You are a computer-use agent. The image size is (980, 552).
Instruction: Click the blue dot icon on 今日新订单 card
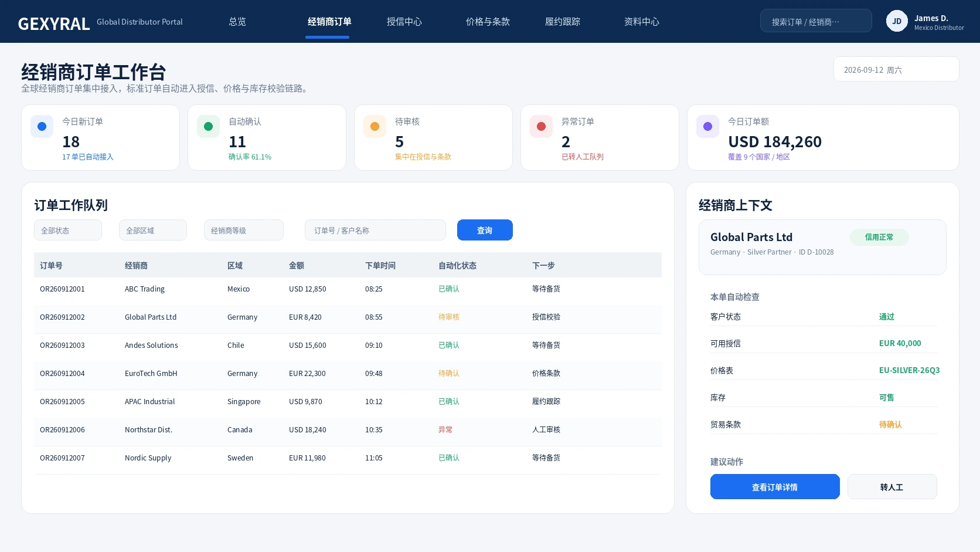point(42,126)
